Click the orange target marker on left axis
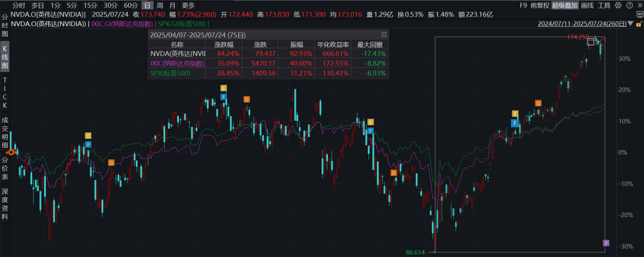This screenshot has height=257, width=644. [11, 152]
